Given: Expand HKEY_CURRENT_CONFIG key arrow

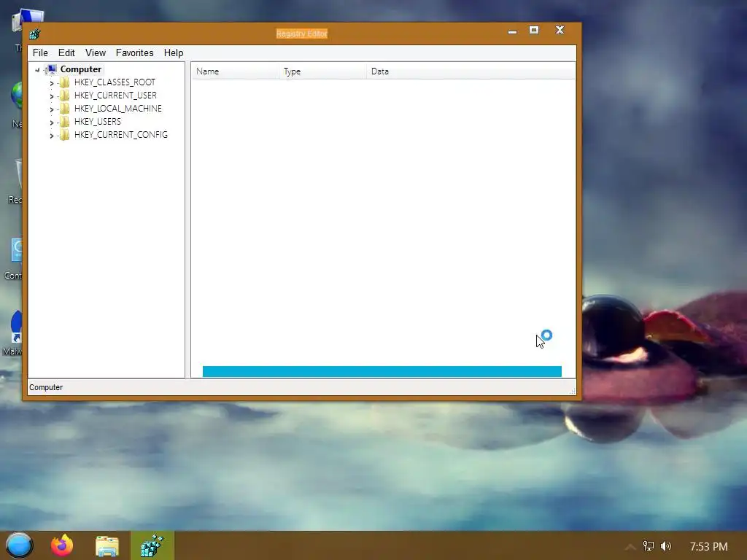Looking at the screenshot, I should click(x=52, y=135).
